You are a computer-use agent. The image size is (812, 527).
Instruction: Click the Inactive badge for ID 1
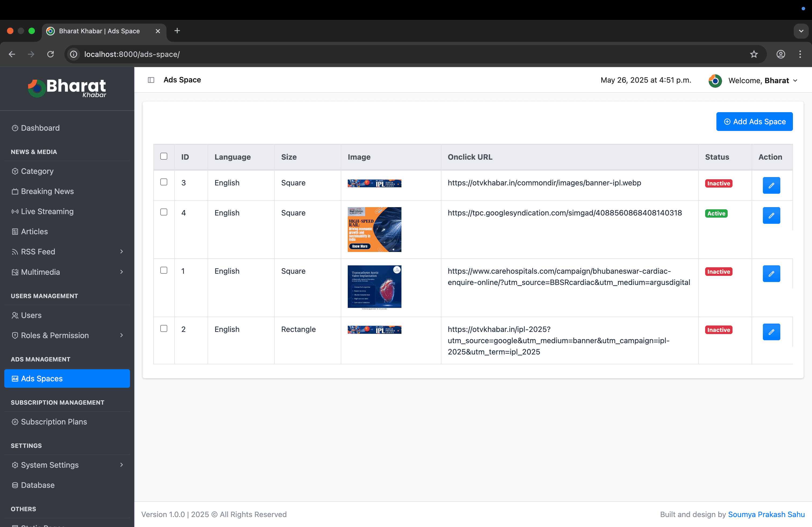[x=718, y=272]
